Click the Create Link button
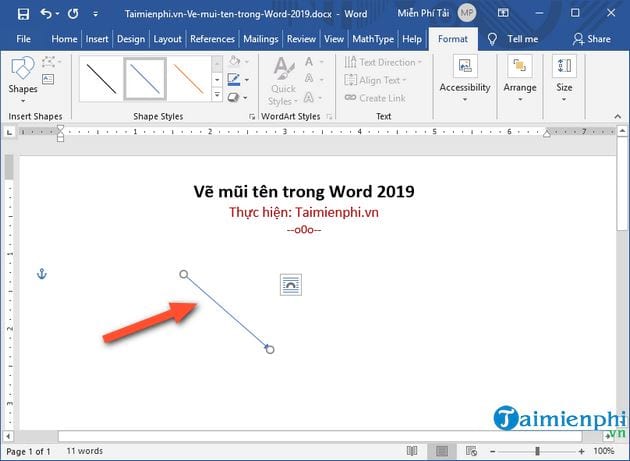The height and width of the screenshot is (461, 630). pyautogui.click(x=375, y=98)
